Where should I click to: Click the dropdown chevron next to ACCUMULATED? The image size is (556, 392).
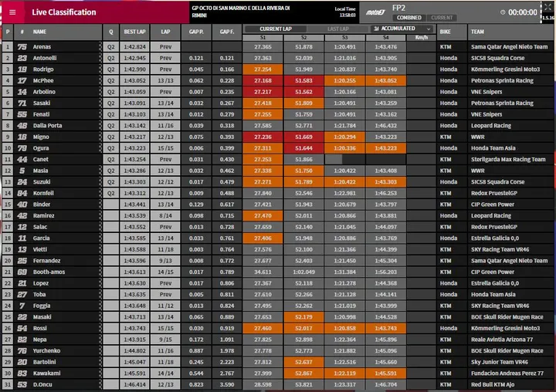[429, 29]
